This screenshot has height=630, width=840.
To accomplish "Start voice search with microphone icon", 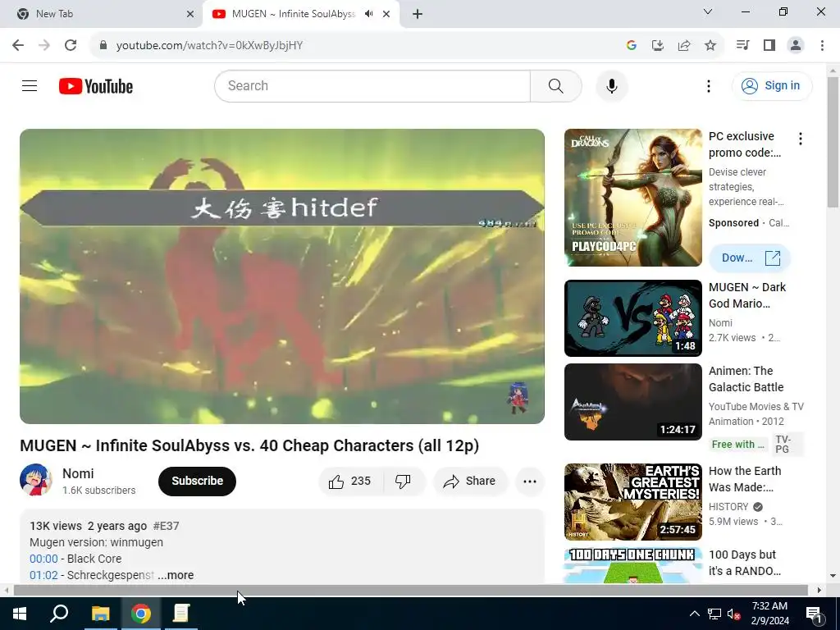I will 612,85.
